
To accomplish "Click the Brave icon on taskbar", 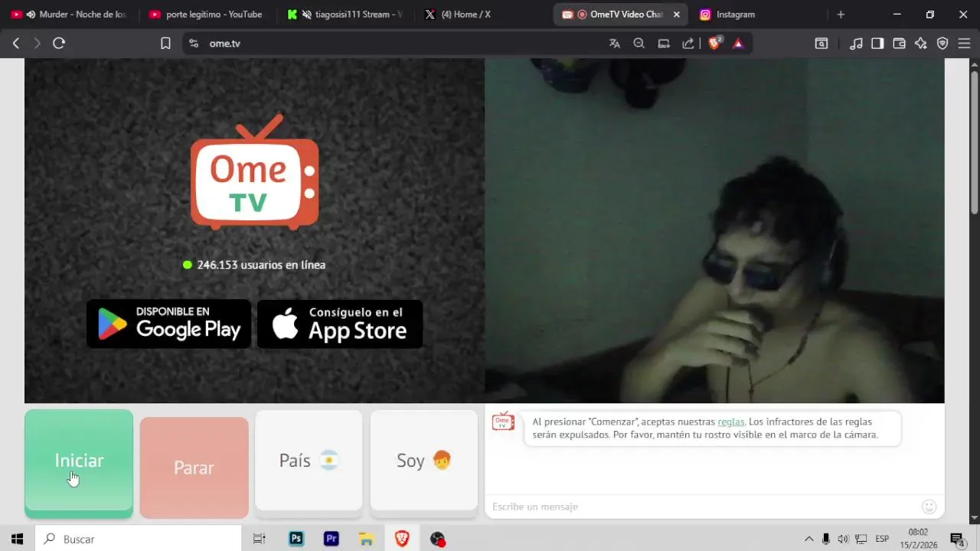I will (402, 539).
